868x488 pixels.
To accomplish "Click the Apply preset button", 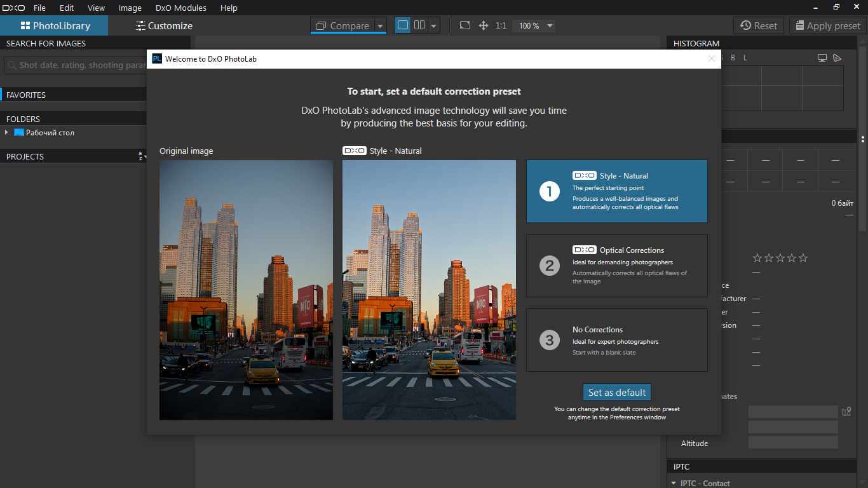I will point(827,25).
